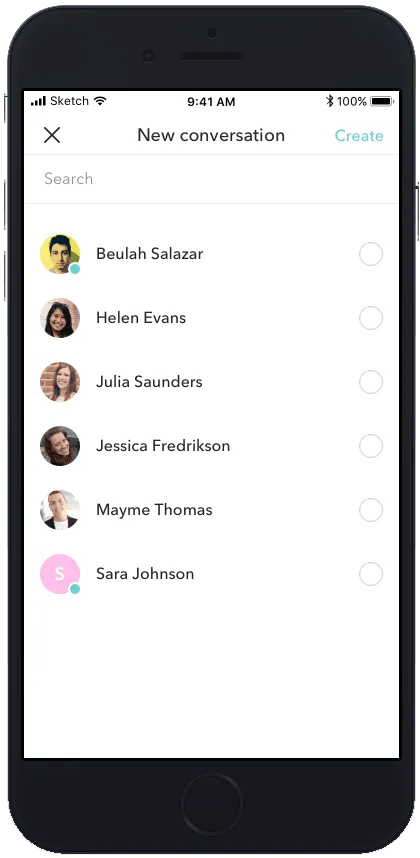Click the Bluetooth icon in status bar
Viewport: 420px width, 858px height.
330,101
